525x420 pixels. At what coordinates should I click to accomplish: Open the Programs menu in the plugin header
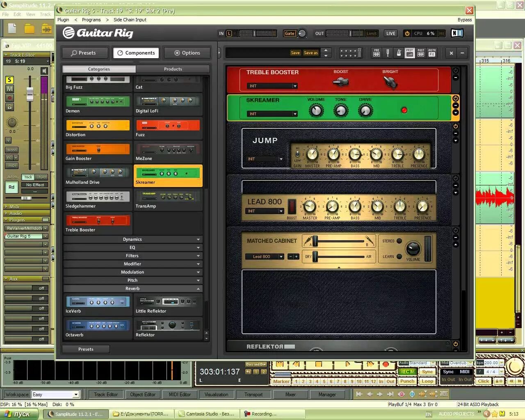click(91, 20)
